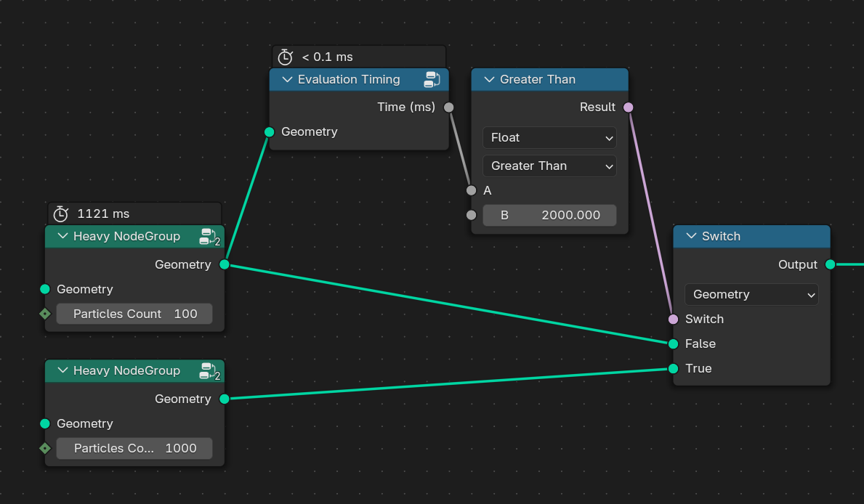Click the Particles Count field showing 100

point(134,314)
